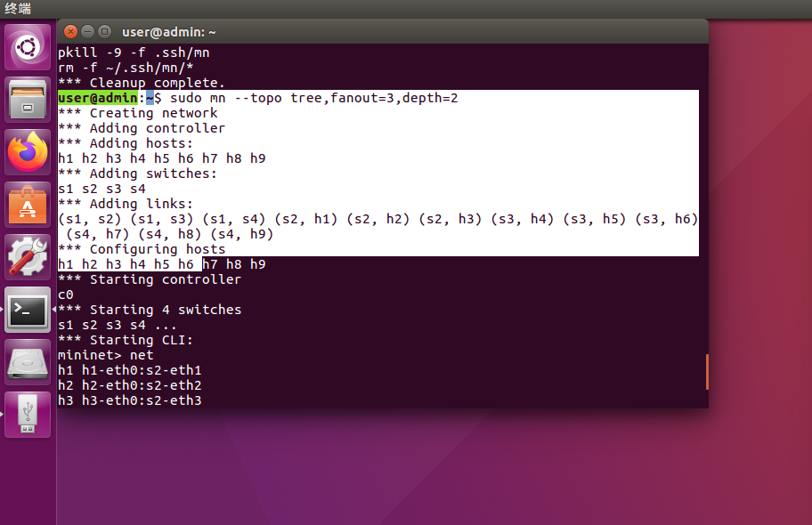Click the 's1 s2 s3 s4' switches list line
Viewport: 812px width, 525px height.
point(101,189)
